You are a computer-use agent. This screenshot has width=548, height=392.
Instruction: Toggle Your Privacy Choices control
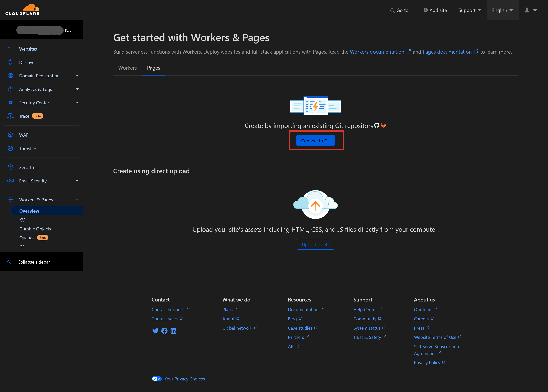tap(157, 378)
